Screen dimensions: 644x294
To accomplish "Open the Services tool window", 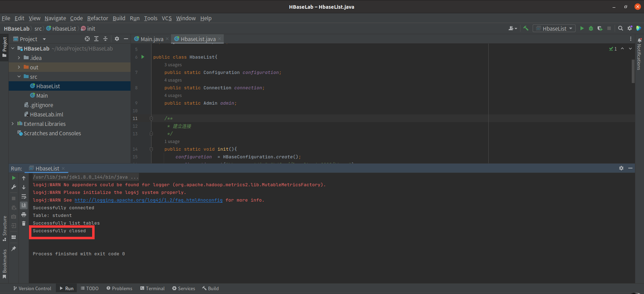I will point(184,288).
